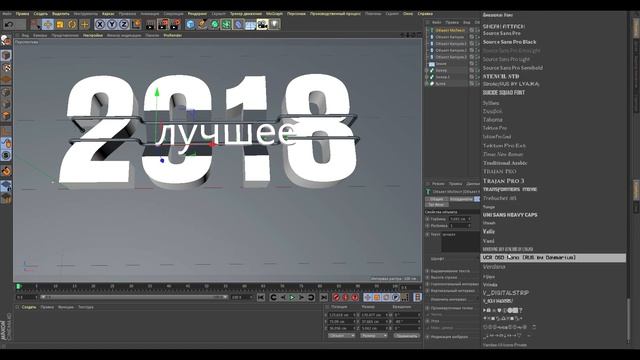640x360 pixels.
Task: Toggle visibility dots for Sweep.1 row
Action: click(x=477, y=77)
